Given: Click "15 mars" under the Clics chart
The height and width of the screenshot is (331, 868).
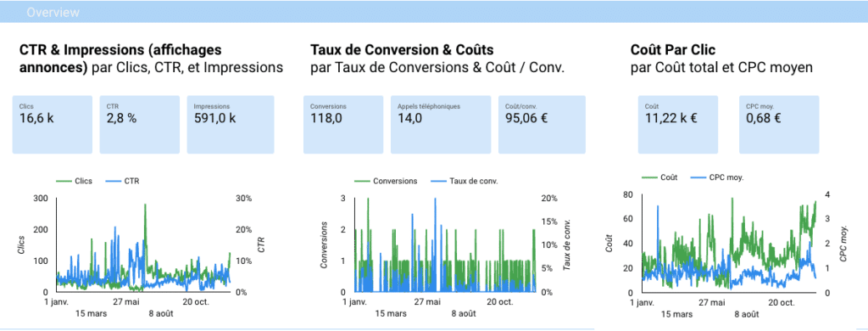Looking at the screenshot, I should point(92,314).
